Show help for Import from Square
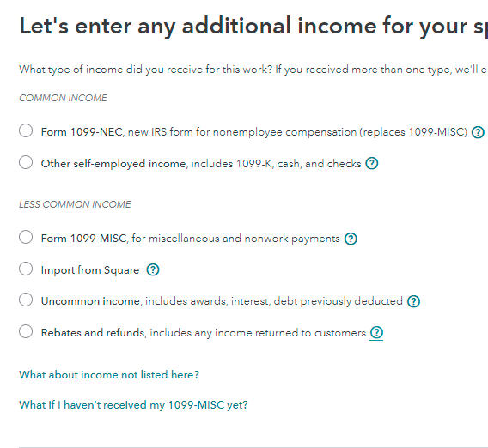This screenshot has width=488, height=448. pos(153,269)
